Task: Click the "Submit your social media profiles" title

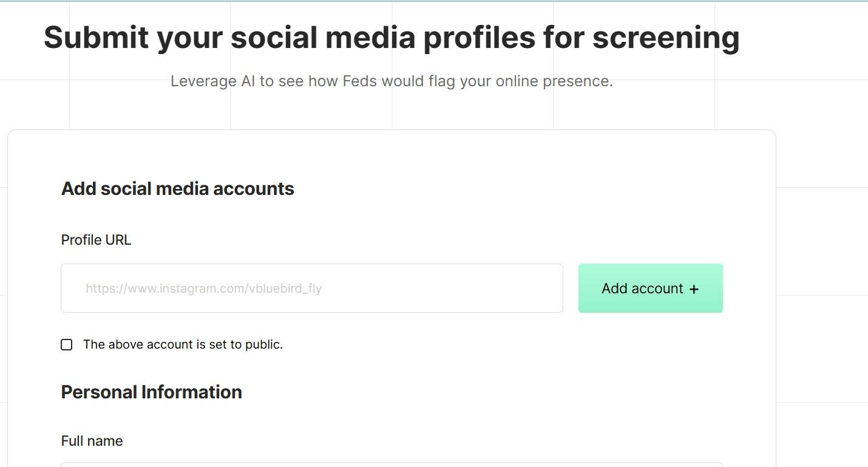Action: 392,38
